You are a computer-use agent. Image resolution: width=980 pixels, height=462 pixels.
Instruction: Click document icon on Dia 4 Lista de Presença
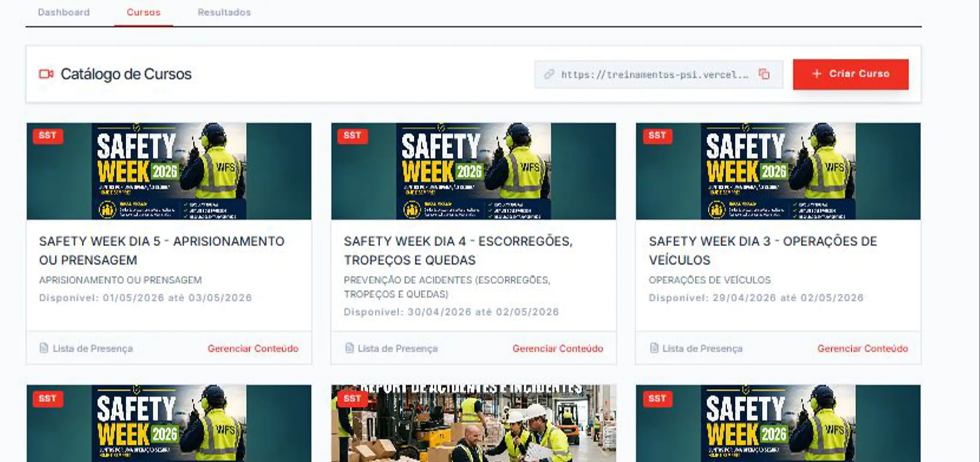click(349, 348)
